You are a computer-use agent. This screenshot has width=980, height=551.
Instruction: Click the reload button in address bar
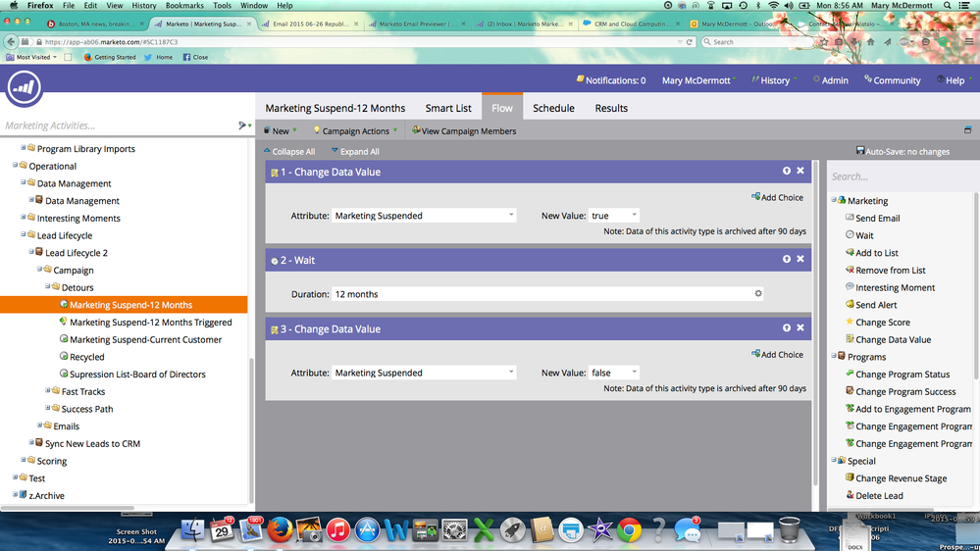[690, 42]
